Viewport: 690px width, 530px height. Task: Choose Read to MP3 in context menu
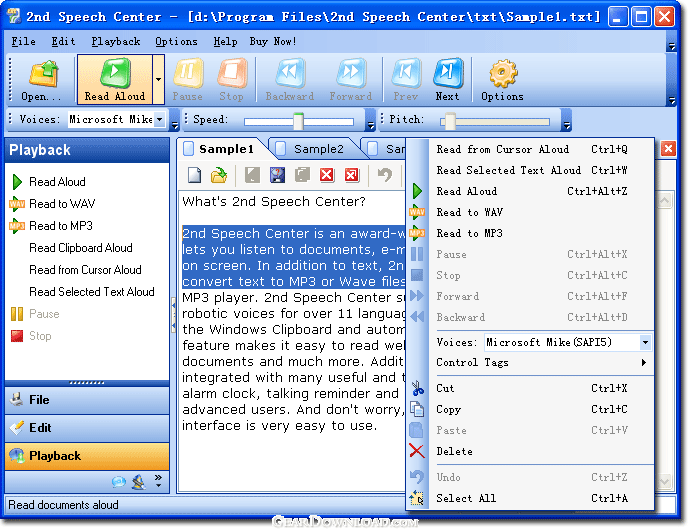[x=530, y=233]
